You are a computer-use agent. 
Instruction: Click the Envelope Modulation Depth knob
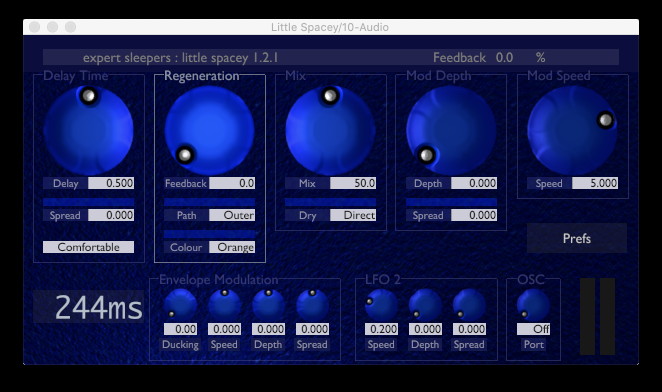point(269,305)
